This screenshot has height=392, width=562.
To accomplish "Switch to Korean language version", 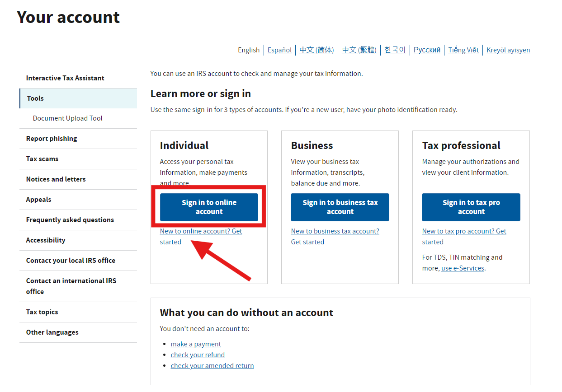I will point(395,50).
